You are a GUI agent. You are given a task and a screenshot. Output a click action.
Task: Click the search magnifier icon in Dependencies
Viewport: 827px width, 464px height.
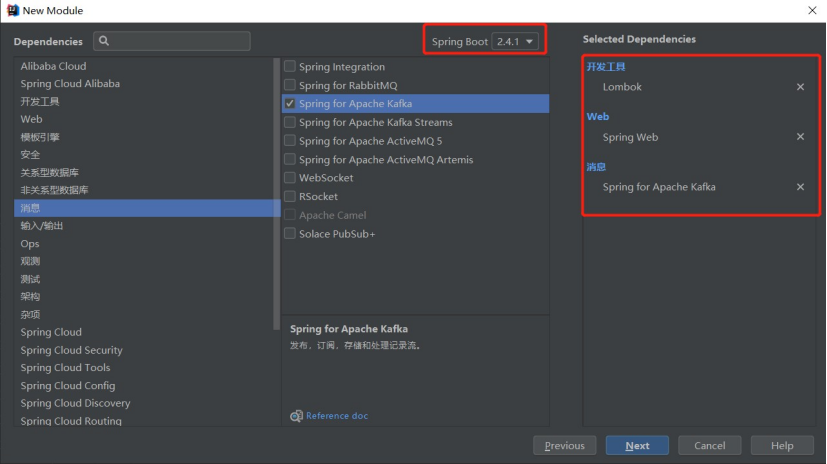(x=104, y=41)
